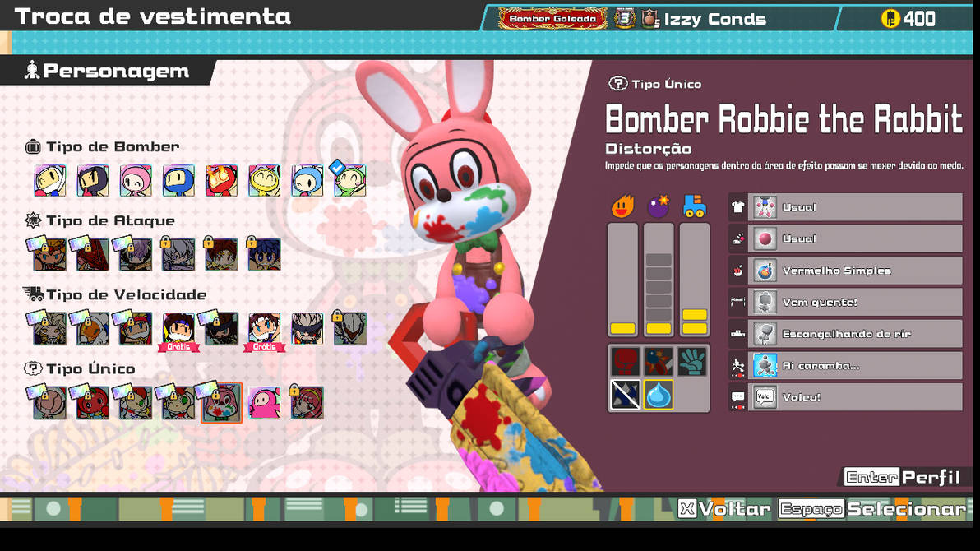The image size is (980, 551).
Task: Choose the brown round-head first unique character
Action: [49, 401]
